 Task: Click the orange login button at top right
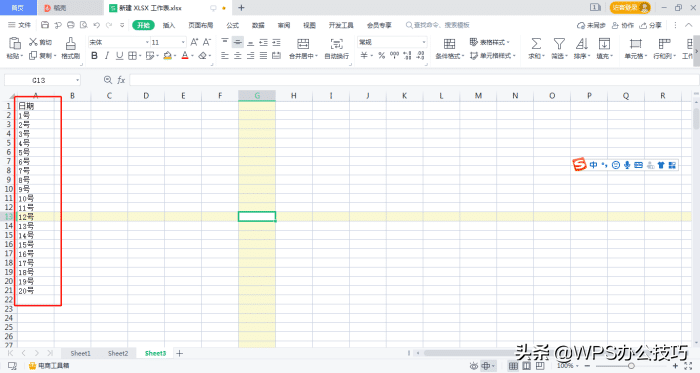click(630, 8)
